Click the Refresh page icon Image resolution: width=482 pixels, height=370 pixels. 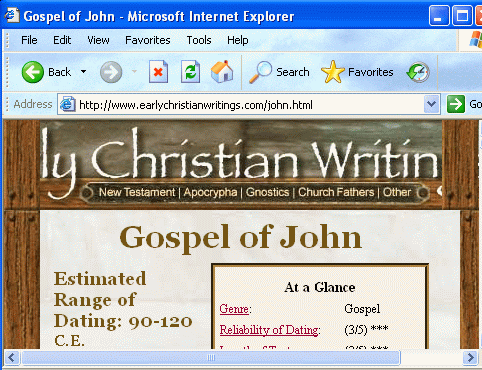pyautogui.click(x=190, y=71)
